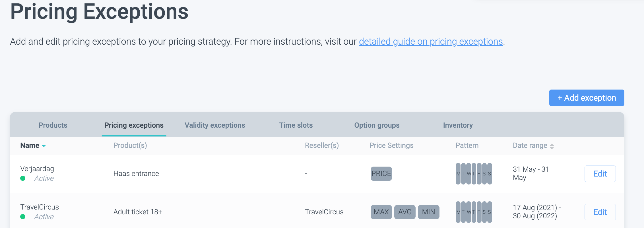Sort the table by Name column arrow
Screen dimensions: 644x228
(x=44, y=146)
